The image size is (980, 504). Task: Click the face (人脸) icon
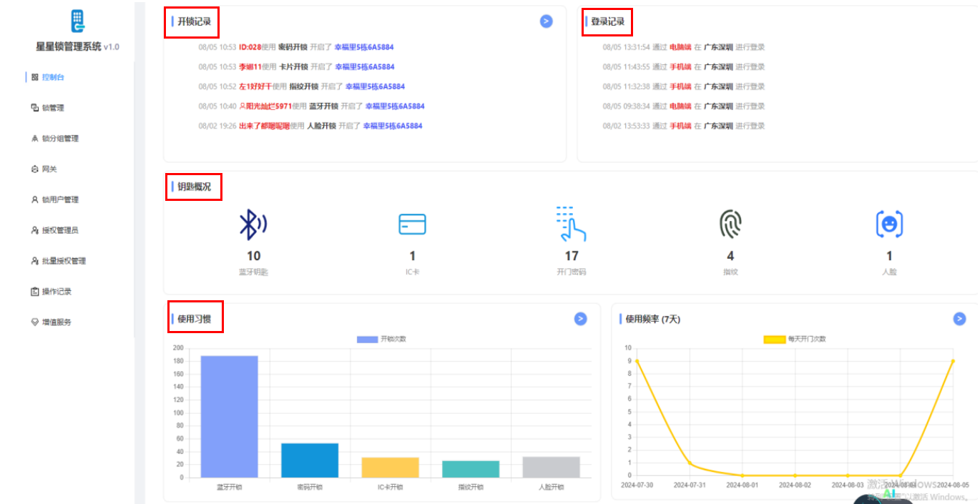(889, 224)
